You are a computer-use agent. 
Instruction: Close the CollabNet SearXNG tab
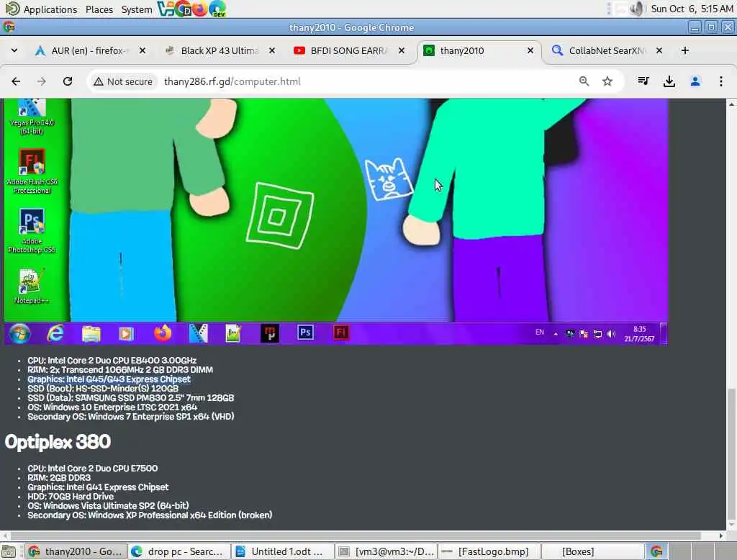(659, 50)
